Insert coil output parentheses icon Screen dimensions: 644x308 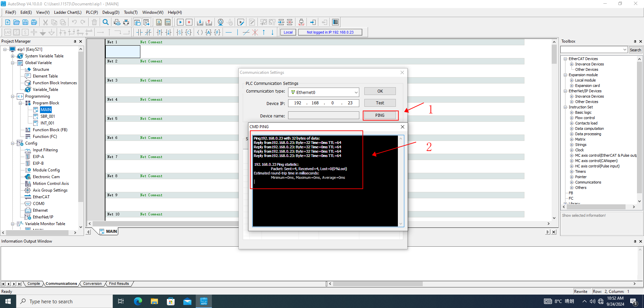click(200, 32)
